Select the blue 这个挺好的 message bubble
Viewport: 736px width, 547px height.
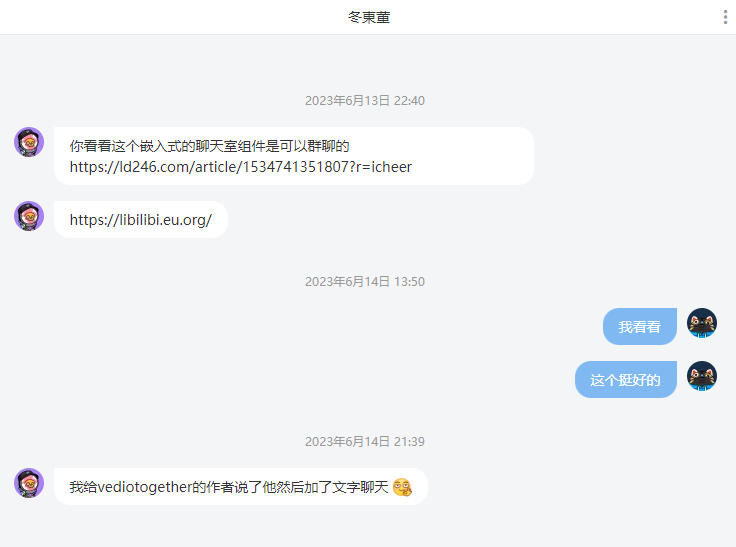click(626, 379)
